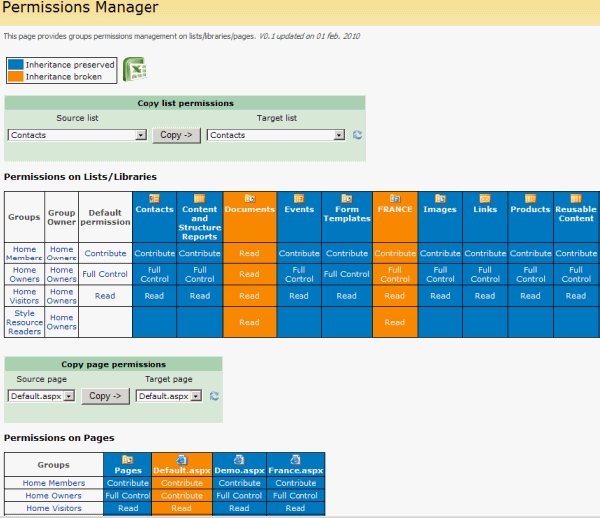600x518 pixels.
Task: Click the orange Inheritance broken legend swatch
Action: [15, 76]
